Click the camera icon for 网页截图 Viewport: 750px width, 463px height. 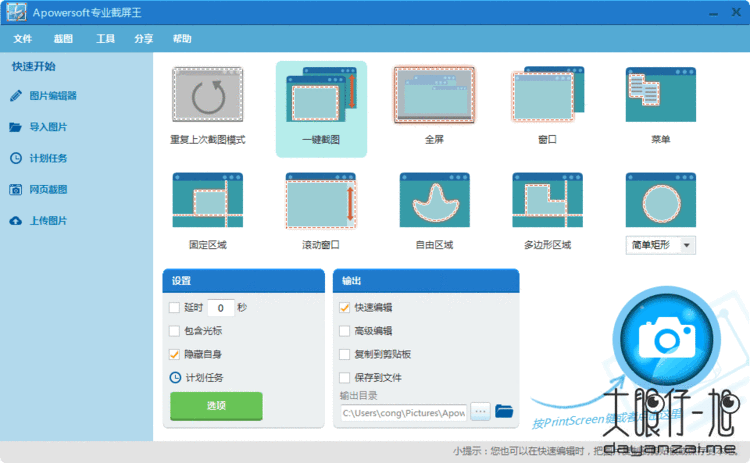16,189
